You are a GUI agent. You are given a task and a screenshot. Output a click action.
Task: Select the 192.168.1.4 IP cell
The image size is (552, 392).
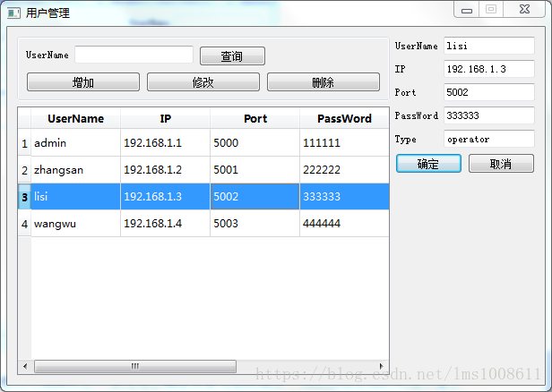pos(165,224)
